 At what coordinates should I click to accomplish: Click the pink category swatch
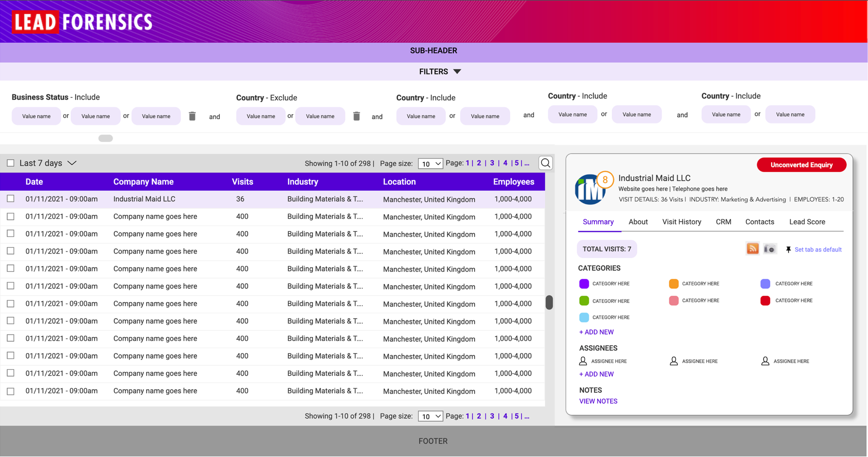pyautogui.click(x=674, y=301)
